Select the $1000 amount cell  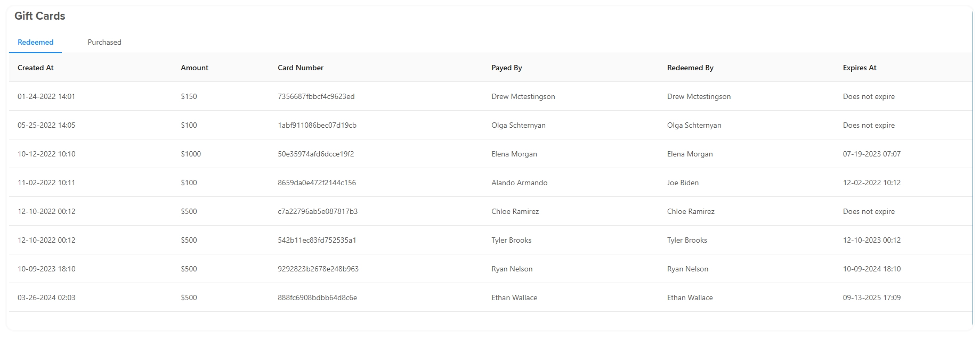(x=191, y=154)
